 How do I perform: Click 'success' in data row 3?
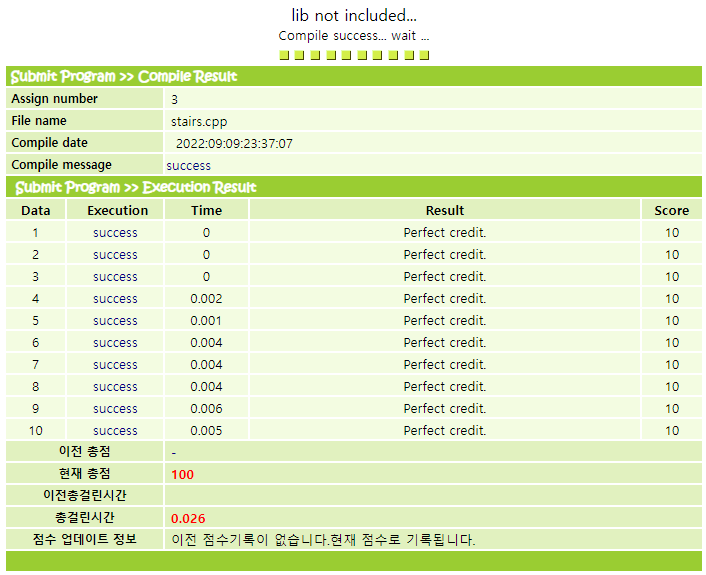[115, 277]
